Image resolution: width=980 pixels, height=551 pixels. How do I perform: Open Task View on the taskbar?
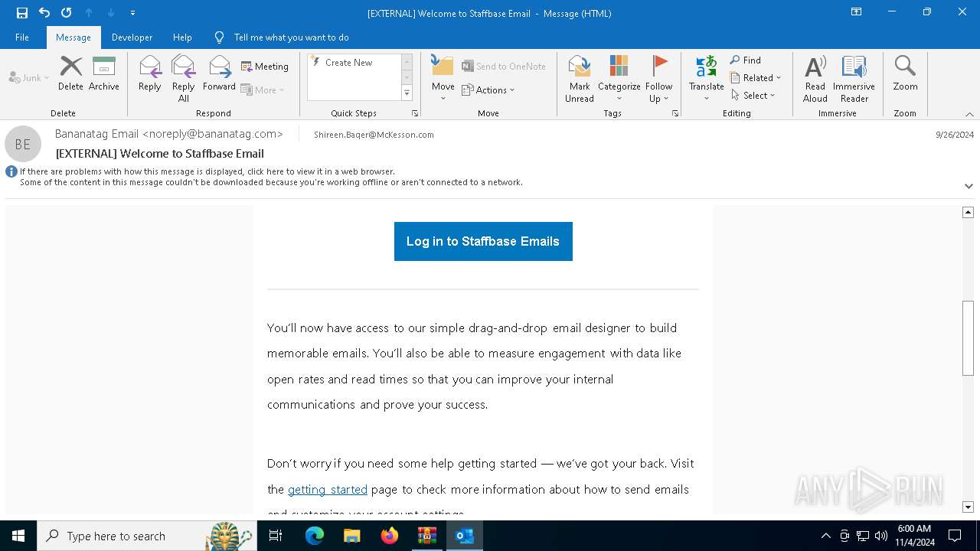276,536
